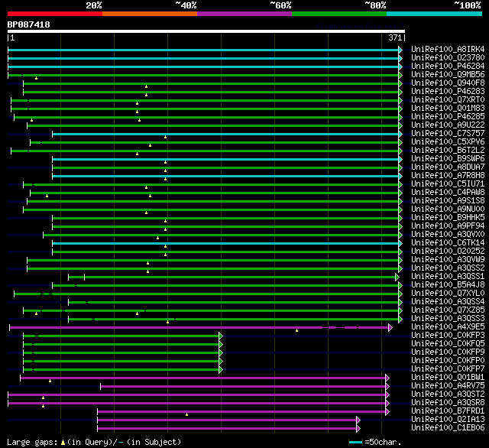Click hit label UniRef100_Q7XYL0
The height and width of the screenshot is (448, 489).
coord(448,294)
